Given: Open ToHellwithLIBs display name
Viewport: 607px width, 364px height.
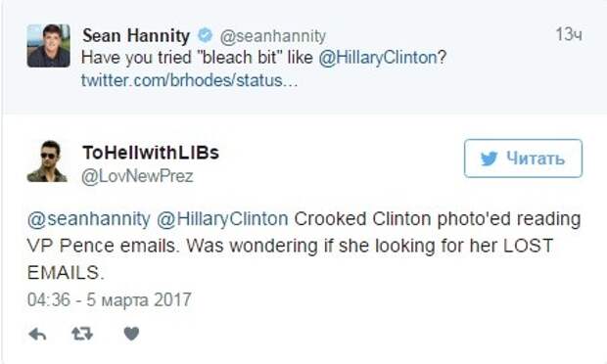Looking at the screenshot, I should coord(151,153).
